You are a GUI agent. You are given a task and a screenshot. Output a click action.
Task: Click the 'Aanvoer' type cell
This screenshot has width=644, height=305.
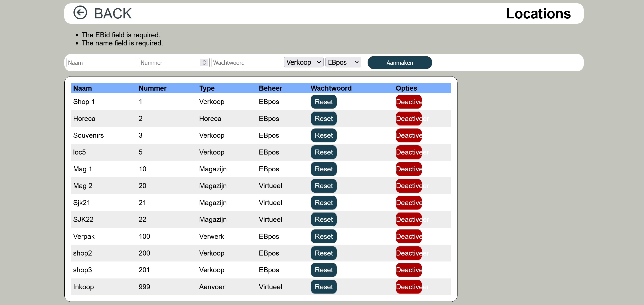(212, 287)
